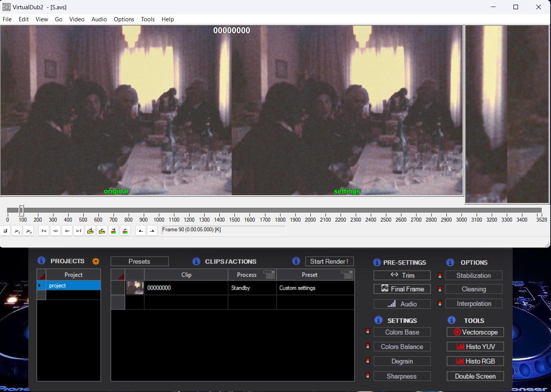This screenshot has height=392, width=551.
Task: Click the info icon next to CLIPS/ACTIONS
Action: [x=196, y=261]
